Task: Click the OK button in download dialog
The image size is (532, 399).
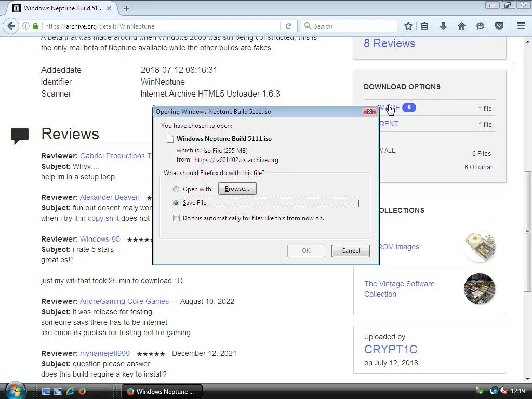Action: point(306,251)
